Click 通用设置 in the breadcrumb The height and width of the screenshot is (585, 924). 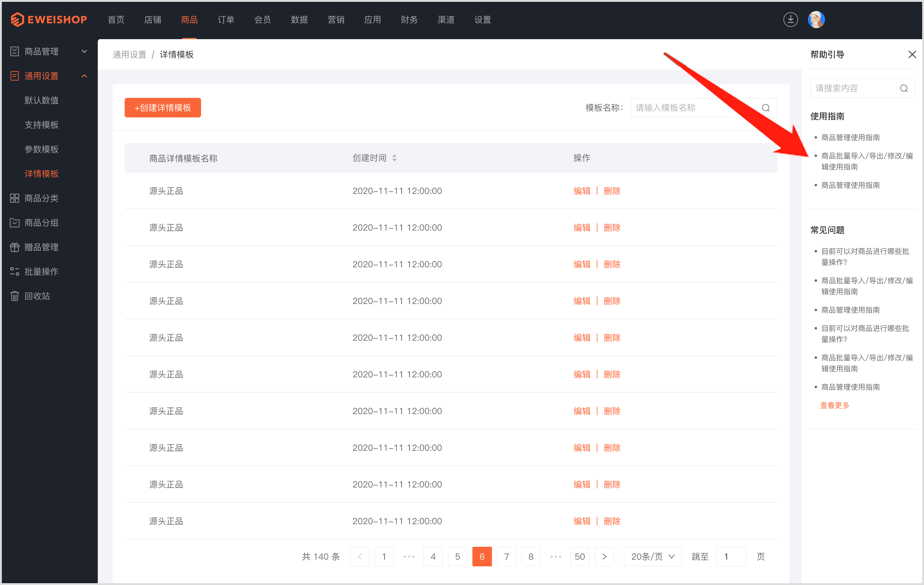pos(129,54)
